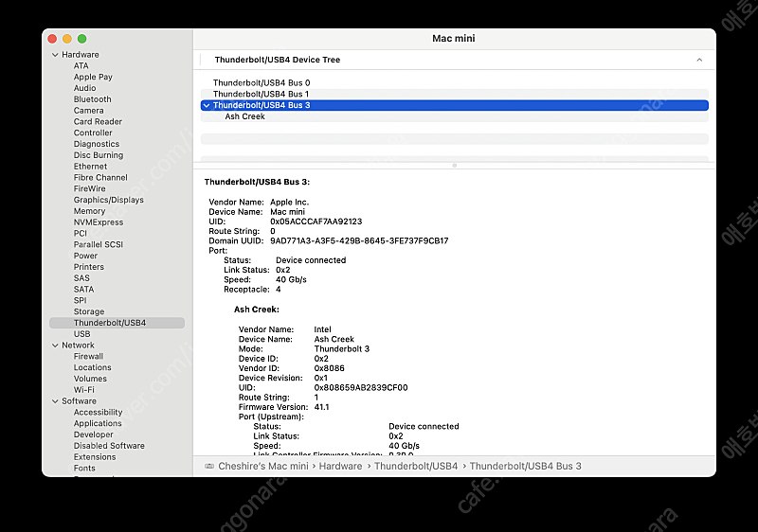Click Cheshire's Mac mini in path bar

tap(263, 466)
